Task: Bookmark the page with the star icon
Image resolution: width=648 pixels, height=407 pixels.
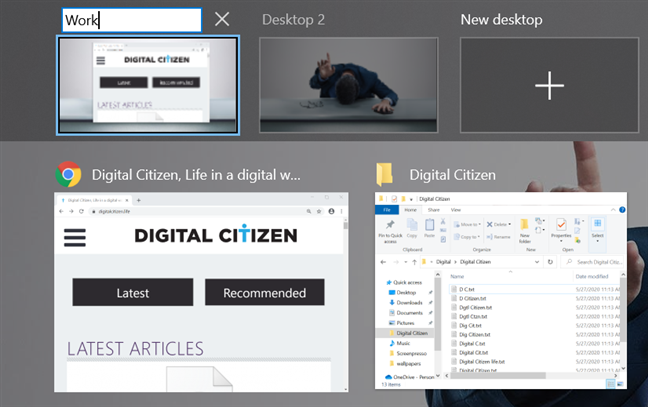Action: [x=319, y=211]
